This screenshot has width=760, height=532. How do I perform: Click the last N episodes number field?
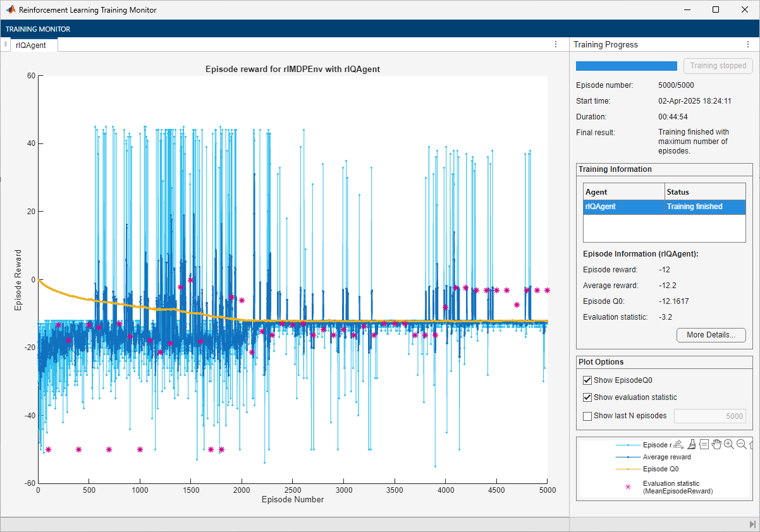709,416
